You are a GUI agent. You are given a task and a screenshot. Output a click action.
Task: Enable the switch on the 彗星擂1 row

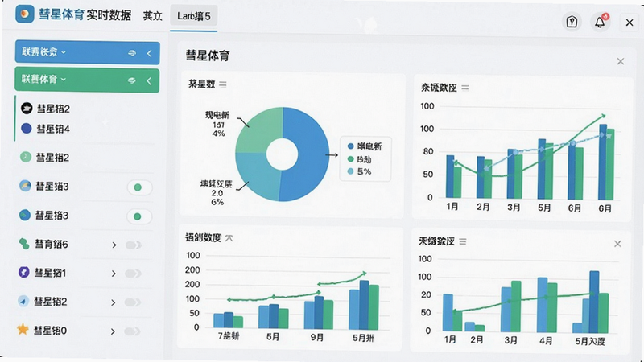click(133, 274)
